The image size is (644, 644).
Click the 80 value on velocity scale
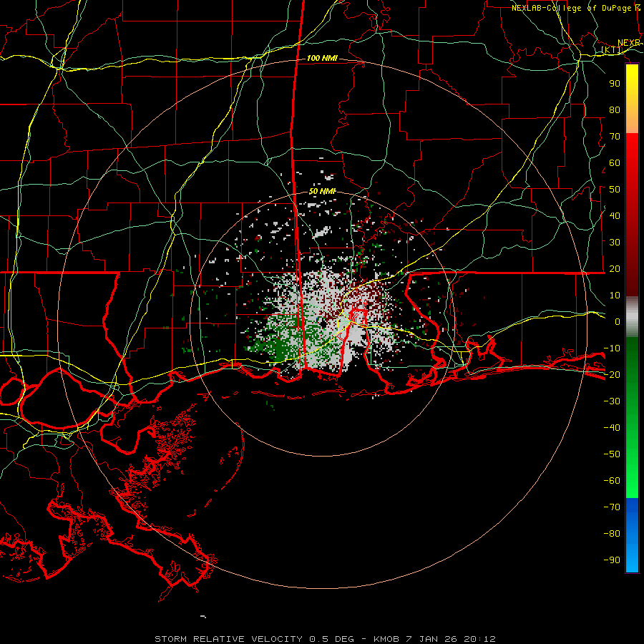coord(615,109)
